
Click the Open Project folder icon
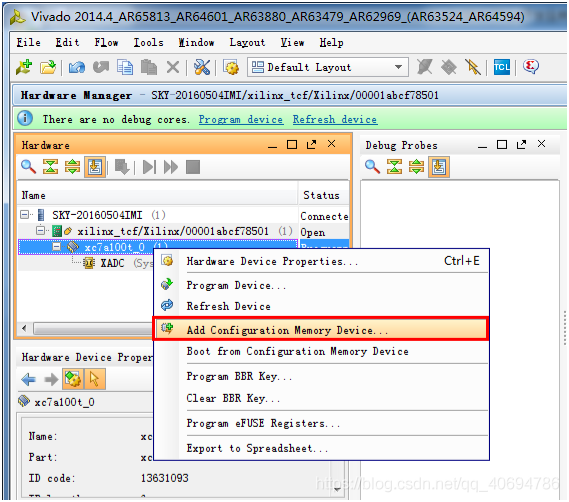[x=48, y=67]
